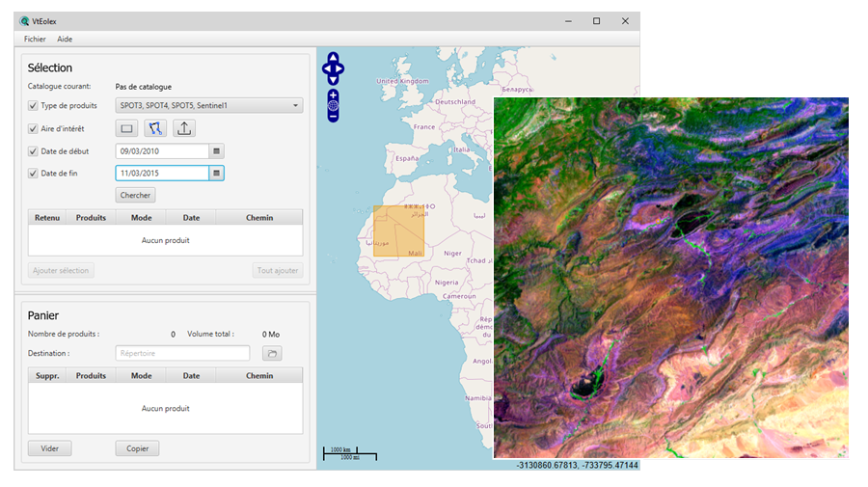
Task: Sort selection table by Date header
Action: [x=191, y=218]
